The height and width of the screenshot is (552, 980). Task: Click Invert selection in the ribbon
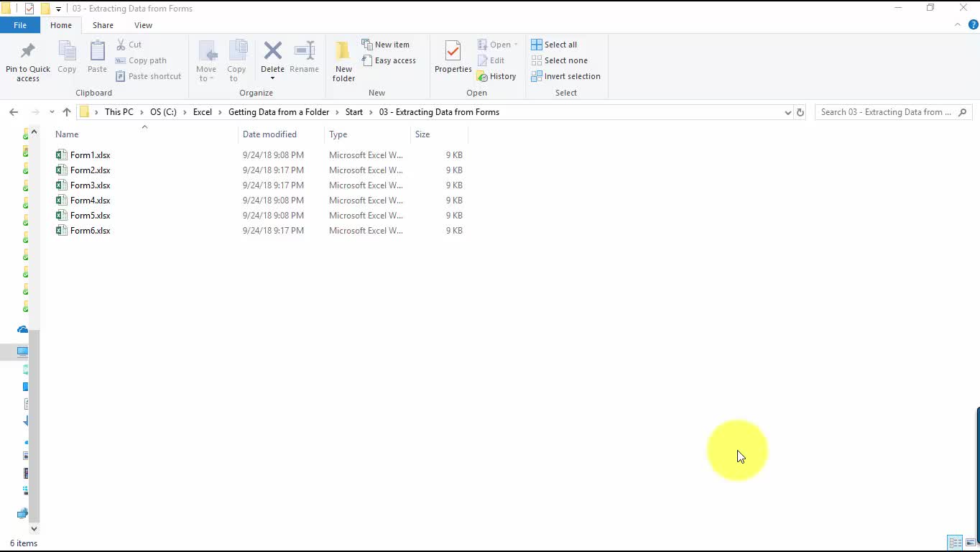click(x=565, y=76)
